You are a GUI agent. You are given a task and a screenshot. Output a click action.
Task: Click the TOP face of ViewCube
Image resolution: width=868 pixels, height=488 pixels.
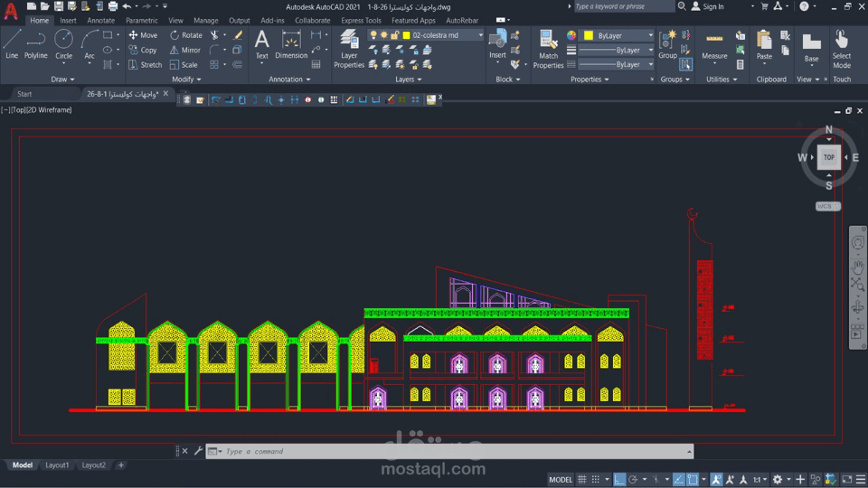pyautogui.click(x=829, y=157)
